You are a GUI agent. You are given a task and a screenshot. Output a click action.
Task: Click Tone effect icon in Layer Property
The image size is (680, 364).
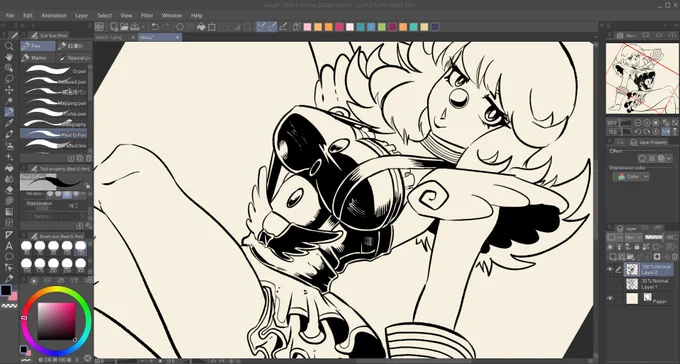(x=652, y=158)
